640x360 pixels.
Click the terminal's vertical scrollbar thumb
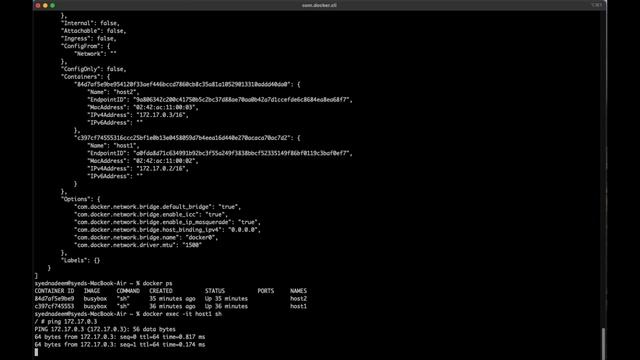pos(603,343)
